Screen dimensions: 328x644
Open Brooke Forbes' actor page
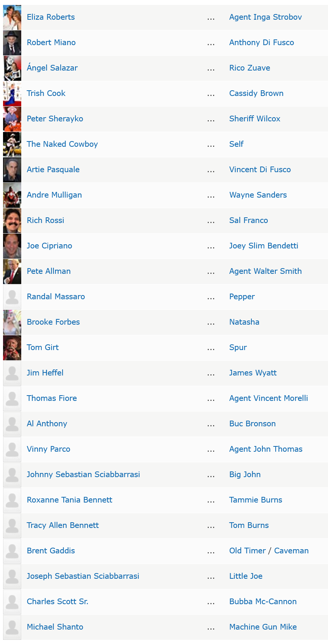pos(53,322)
